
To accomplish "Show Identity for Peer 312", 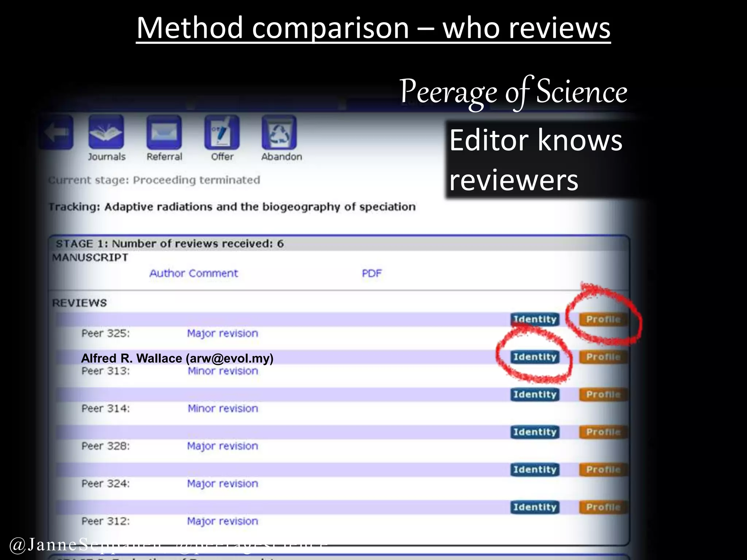I will click(x=535, y=507).
